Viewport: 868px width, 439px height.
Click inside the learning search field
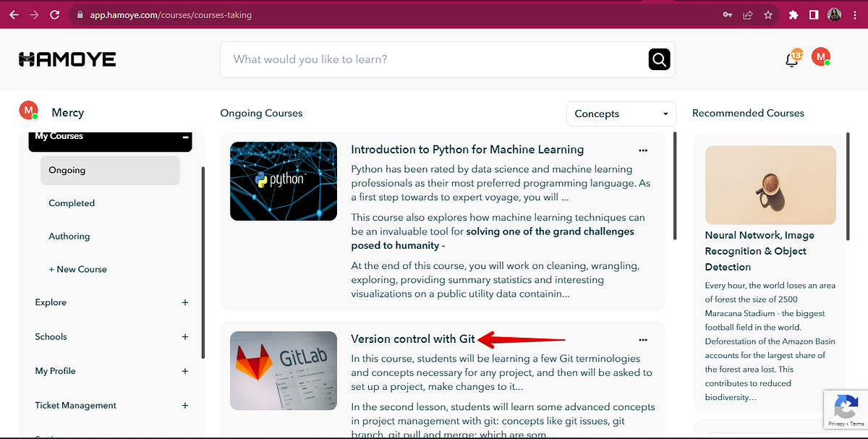[x=434, y=59]
